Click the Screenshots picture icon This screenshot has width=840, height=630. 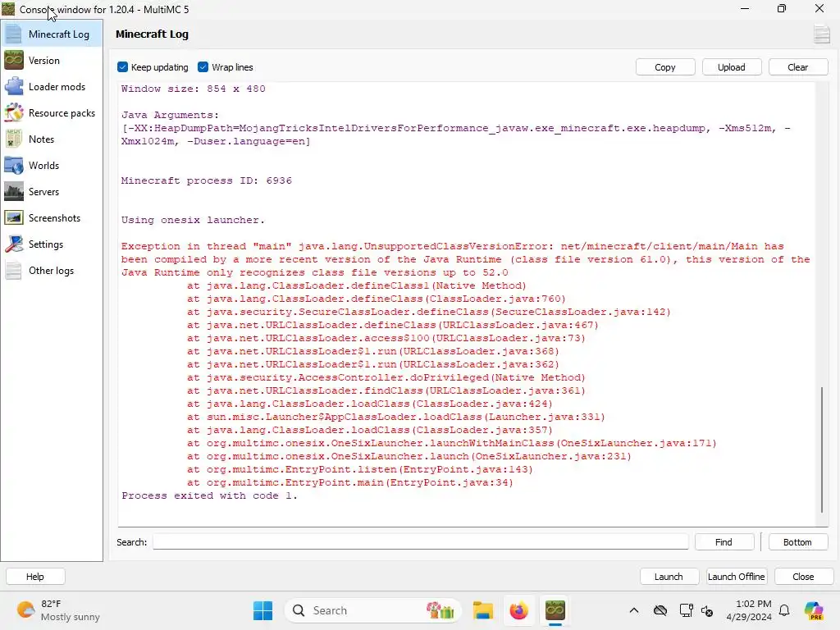click(14, 218)
